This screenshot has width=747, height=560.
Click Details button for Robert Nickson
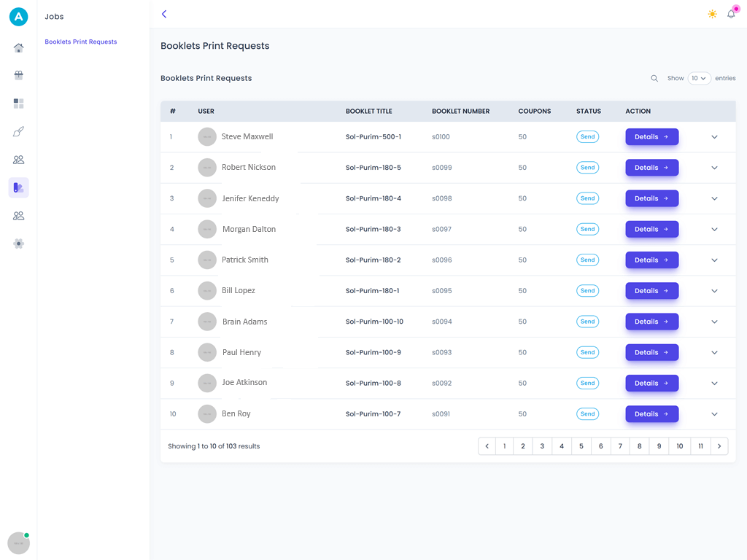point(651,168)
